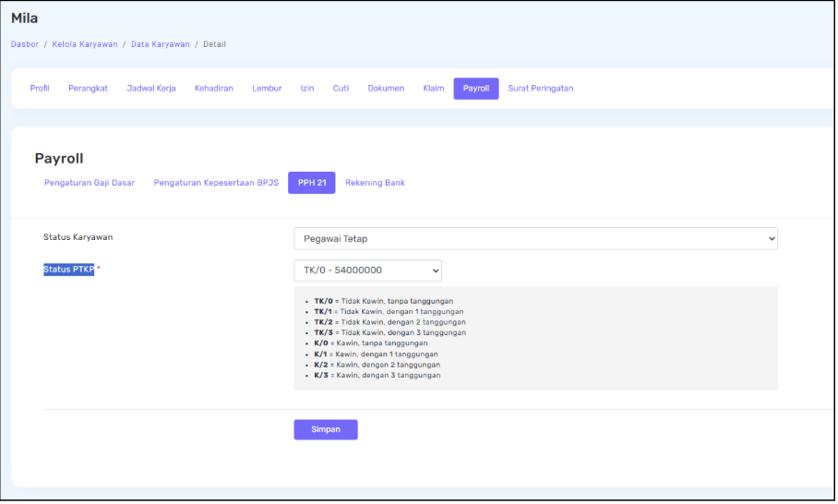The height and width of the screenshot is (504, 838).
Task: Switch to the Cuti tab
Action: 341,89
